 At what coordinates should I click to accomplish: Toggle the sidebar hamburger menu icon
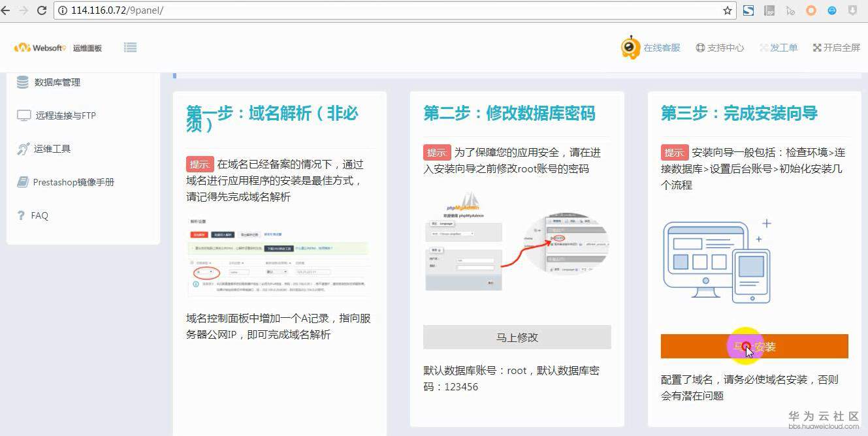pyautogui.click(x=130, y=47)
